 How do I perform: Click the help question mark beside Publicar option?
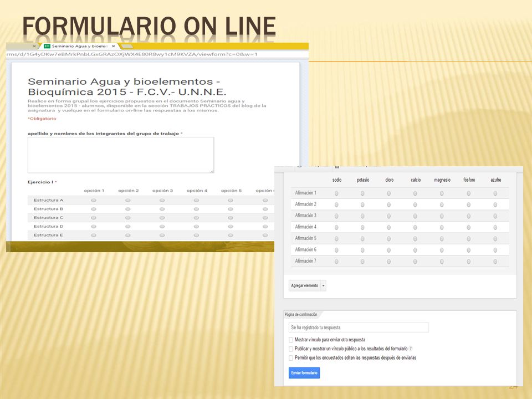[x=411, y=349]
